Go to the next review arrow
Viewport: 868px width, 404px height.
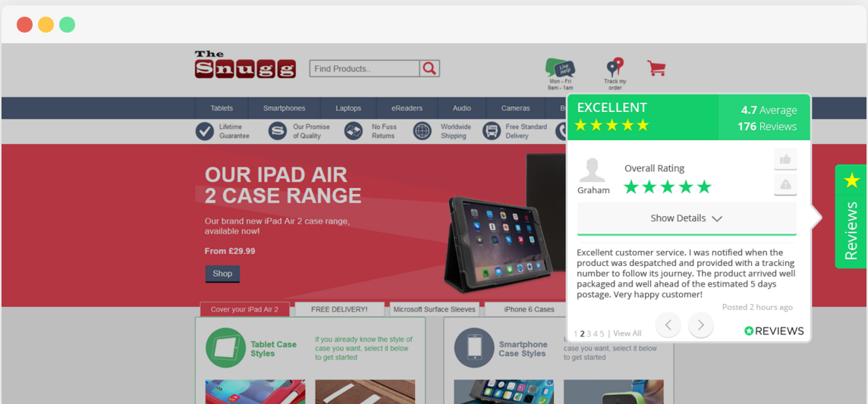click(x=701, y=325)
